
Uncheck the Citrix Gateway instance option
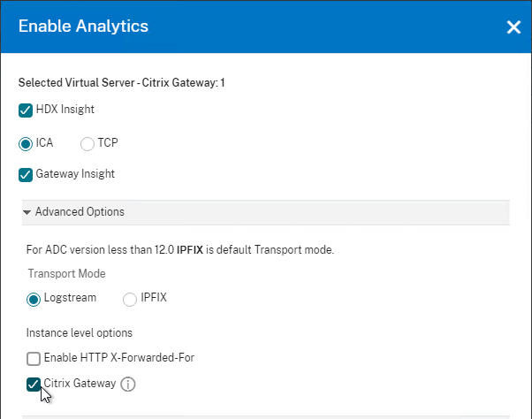(x=34, y=384)
